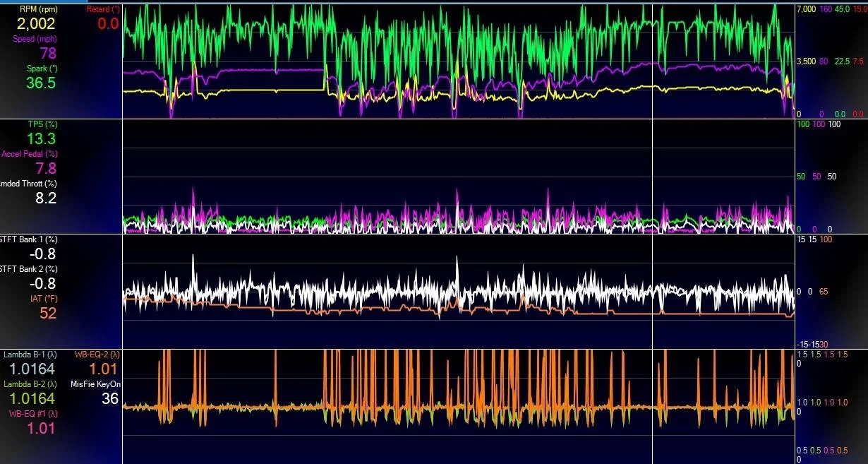
Task: Select the WB-EQ-2 (λ) label
Action: (x=97, y=355)
